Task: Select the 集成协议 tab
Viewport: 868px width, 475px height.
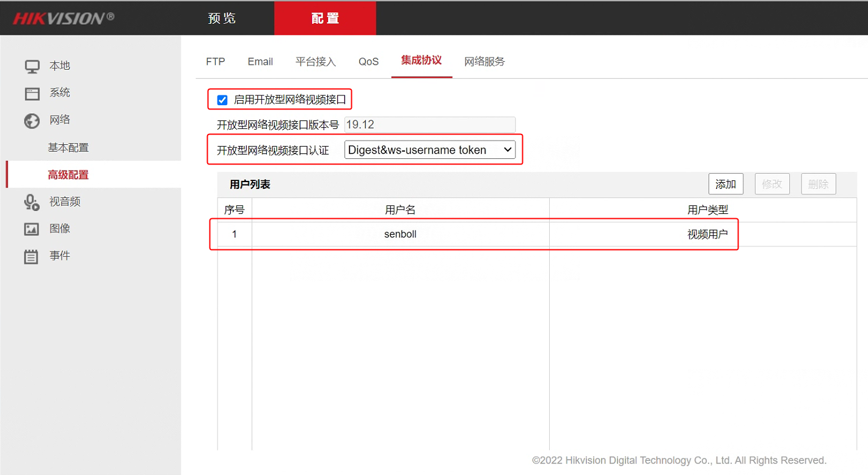Action: click(x=421, y=61)
